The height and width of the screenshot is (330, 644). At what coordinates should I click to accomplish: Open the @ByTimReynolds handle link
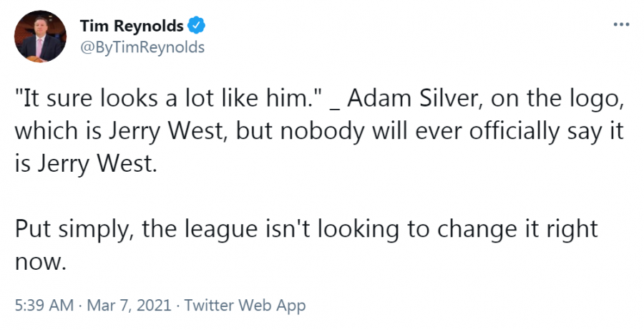coord(142,47)
